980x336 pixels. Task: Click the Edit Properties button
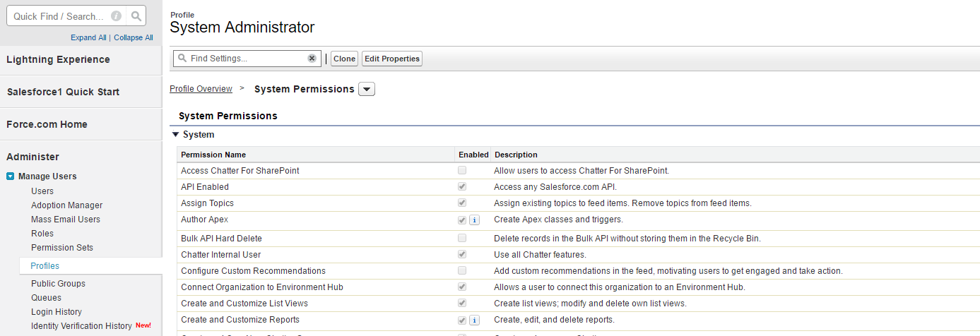point(391,59)
